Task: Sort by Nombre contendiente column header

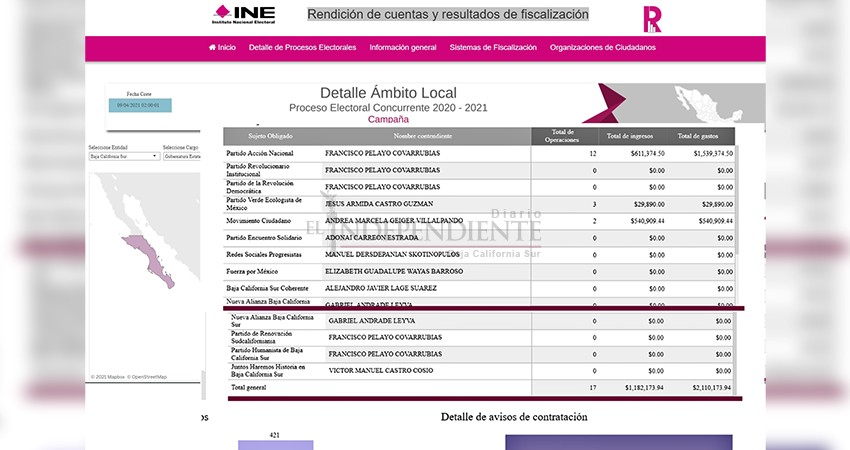Action: pyautogui.click(x=423, y=136)
